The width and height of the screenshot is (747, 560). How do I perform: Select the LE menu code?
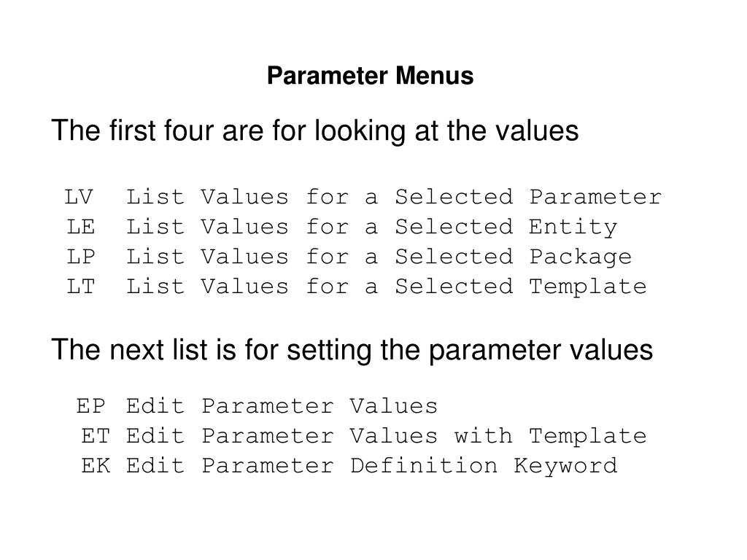pos(80,227)
